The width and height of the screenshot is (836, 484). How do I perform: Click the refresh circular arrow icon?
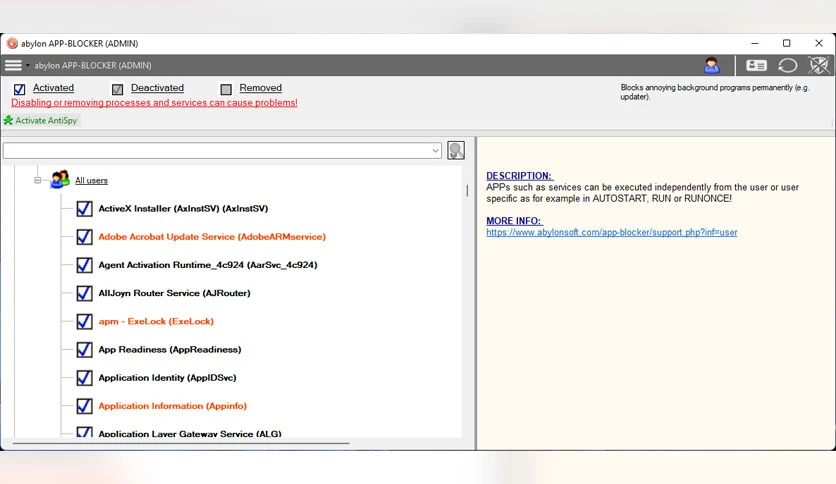(x=787, y=65)
